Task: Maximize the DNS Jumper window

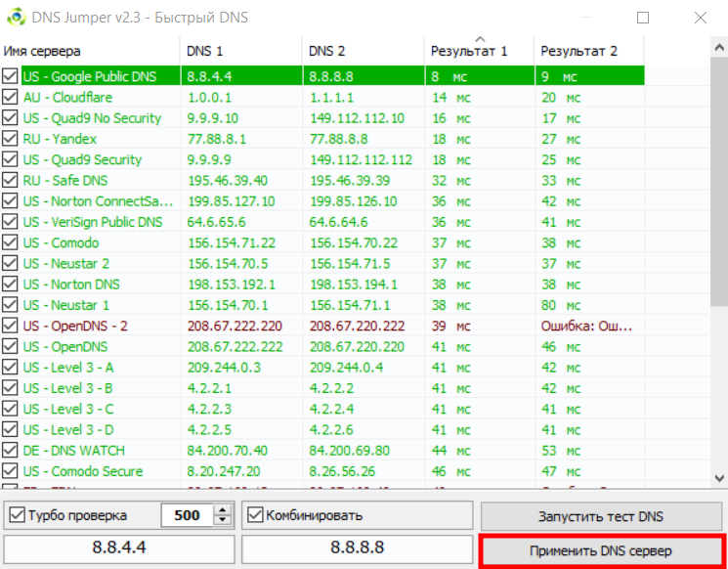Action: [x=643, y=18]
